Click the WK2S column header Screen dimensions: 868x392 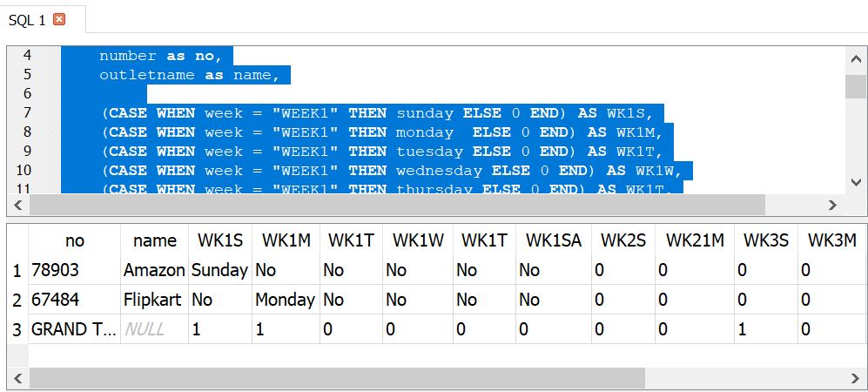click(622, 240)
